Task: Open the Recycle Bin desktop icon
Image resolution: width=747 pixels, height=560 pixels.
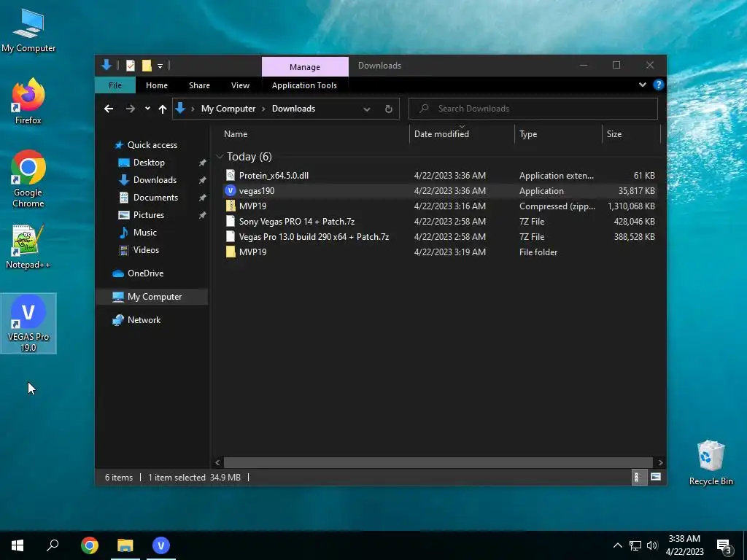Action: coord(711,463)
